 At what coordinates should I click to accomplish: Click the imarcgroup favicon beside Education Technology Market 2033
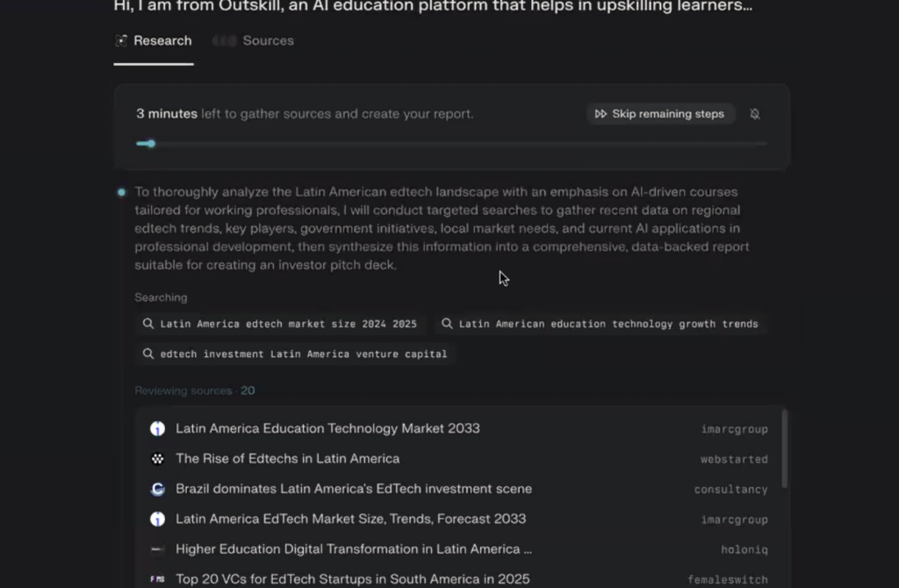(x=157, y=429)
